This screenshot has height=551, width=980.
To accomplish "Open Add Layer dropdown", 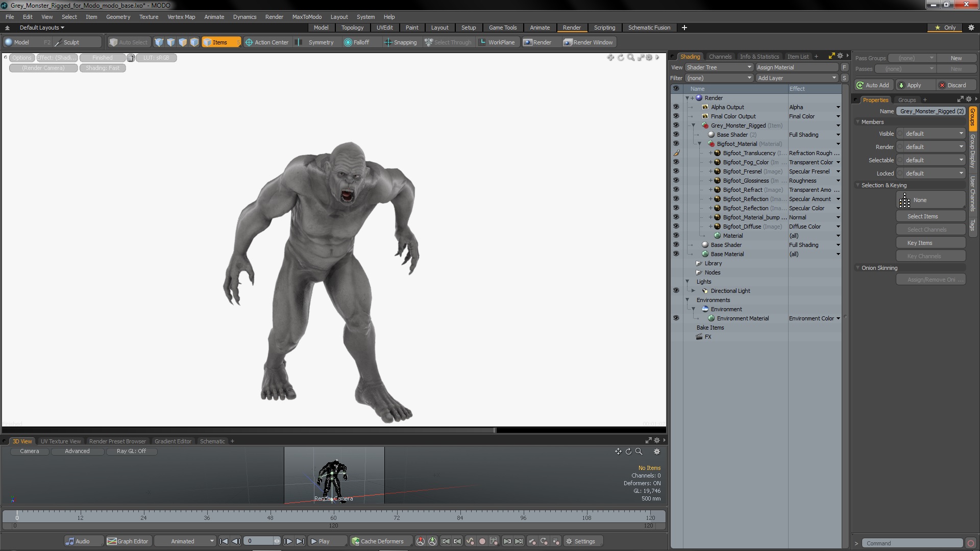I will 797,78.
